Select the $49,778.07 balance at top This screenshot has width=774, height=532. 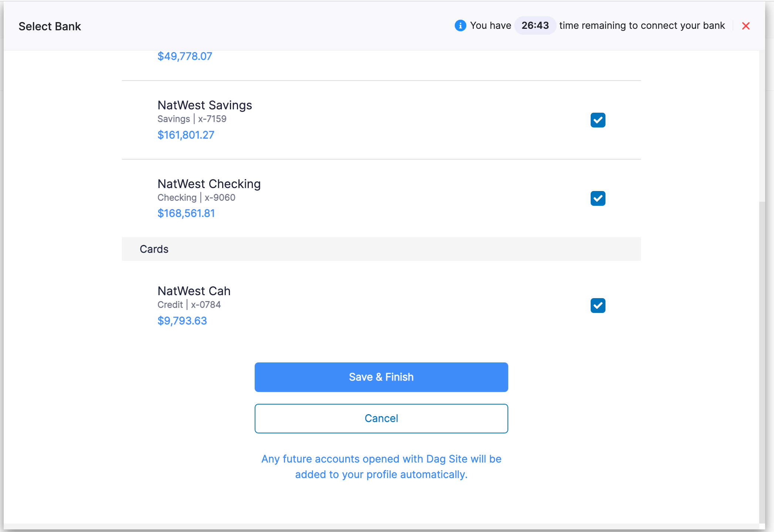(185, 56)
